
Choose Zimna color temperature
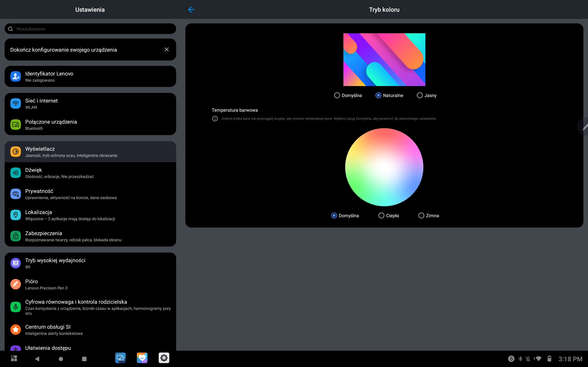coord(421,216)
